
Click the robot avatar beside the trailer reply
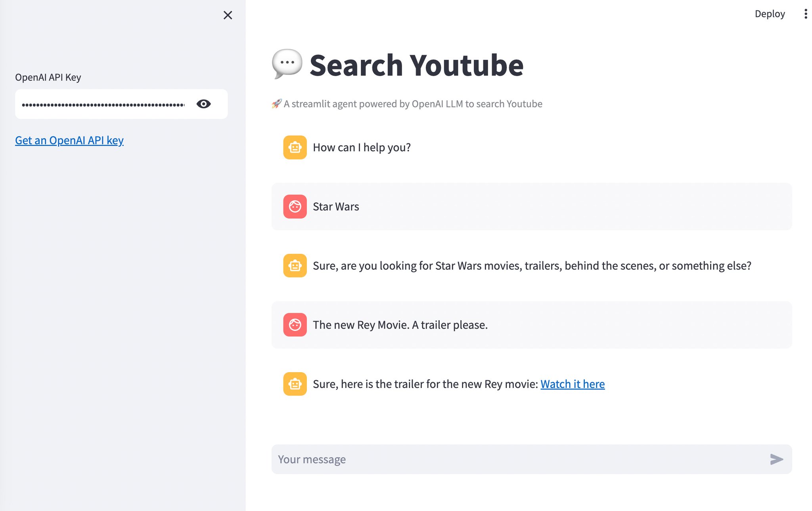295,384
